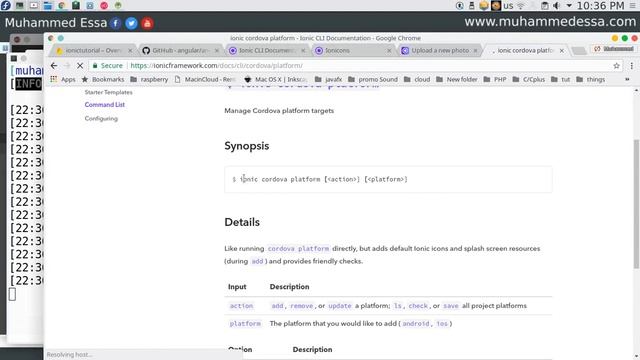Expand the system tray dropdown arrow
Viewport: 640px width, 360px height.
[x=569, y=6]
